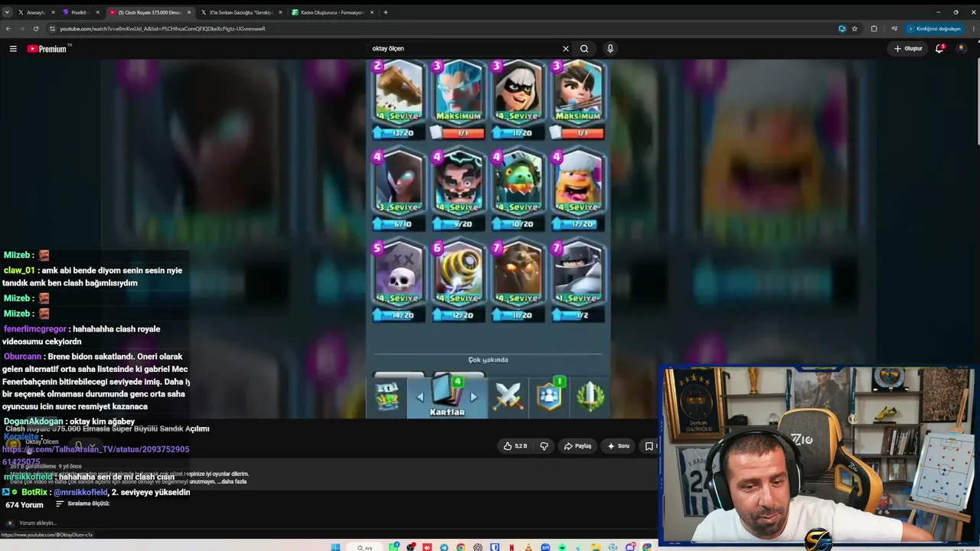Tap right arrow beside Kartlar tab
980x551 pixels.
[474, 397]
